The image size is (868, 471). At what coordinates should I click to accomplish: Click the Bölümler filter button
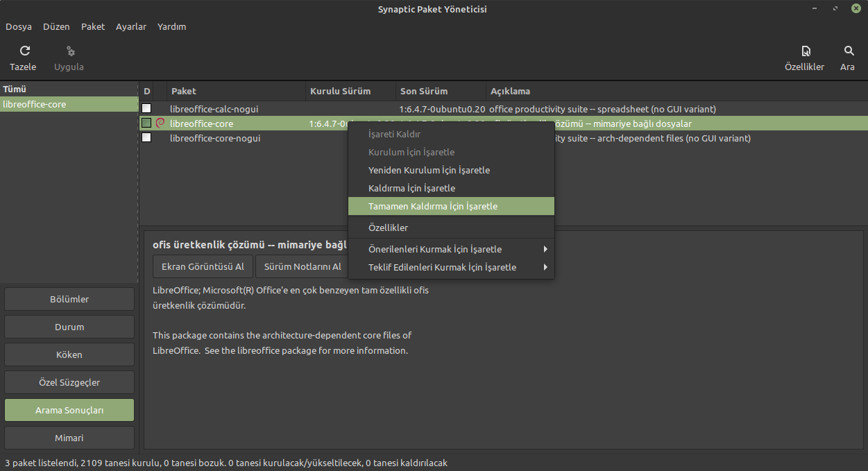coord(69,299)
